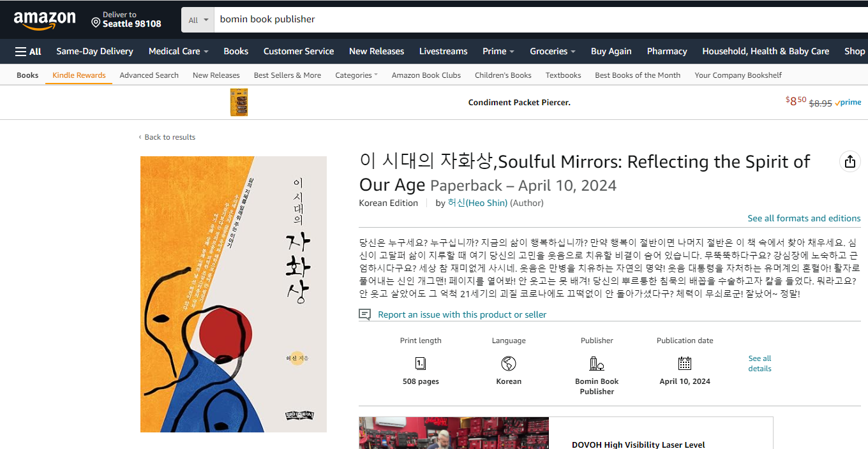
Task: Open the Condiment Packet Piercer product image
Action: (x=239, y=102)
